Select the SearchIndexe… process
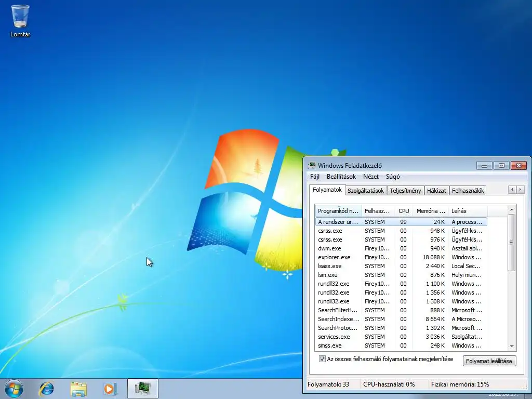This screenshot has width=532, height=399. [x=401, y=319]
